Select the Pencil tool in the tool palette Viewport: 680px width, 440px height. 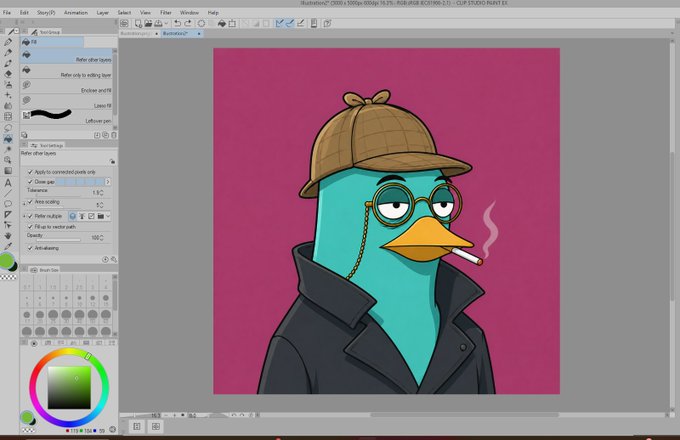[8, 53]
